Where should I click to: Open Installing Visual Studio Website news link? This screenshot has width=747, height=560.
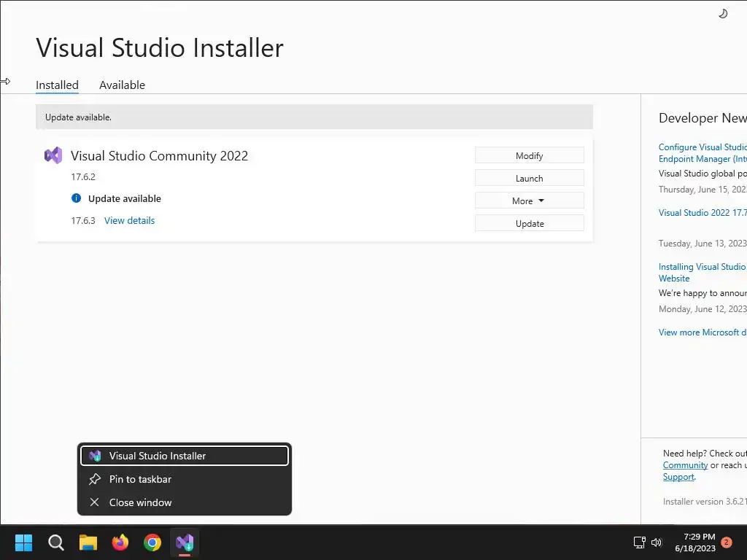(703, 273)
